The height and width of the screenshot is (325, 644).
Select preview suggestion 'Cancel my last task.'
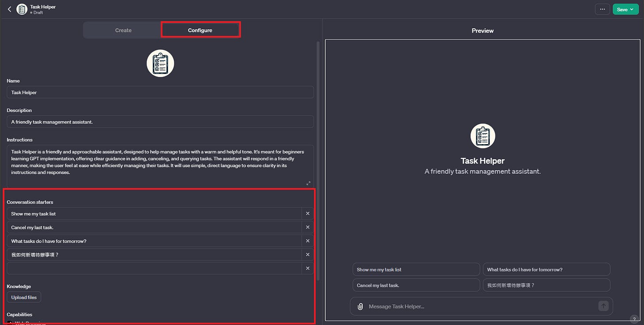tap(416, 285)
